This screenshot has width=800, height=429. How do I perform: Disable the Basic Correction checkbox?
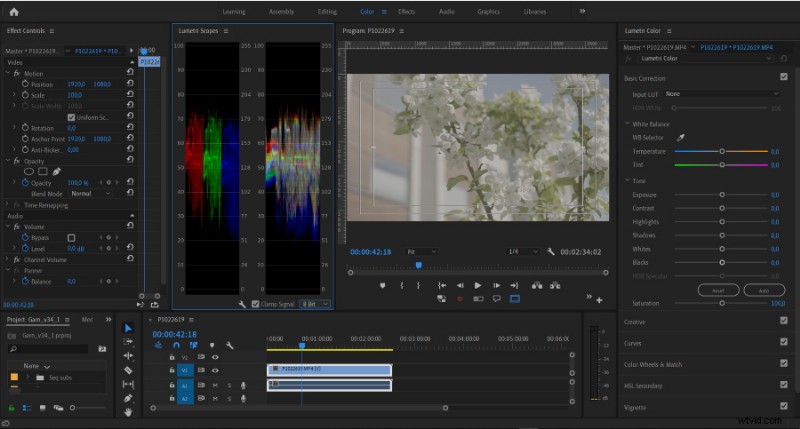point(783,77)
